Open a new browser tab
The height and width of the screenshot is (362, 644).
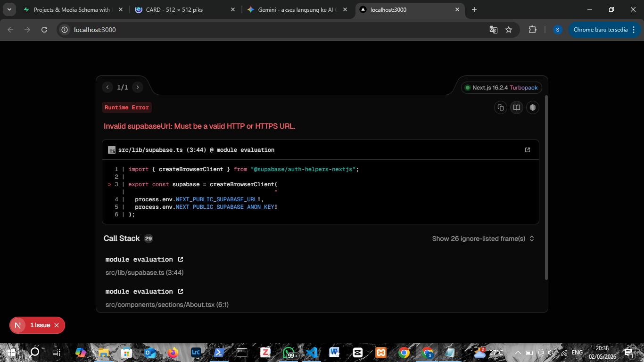tap(474, 9)
